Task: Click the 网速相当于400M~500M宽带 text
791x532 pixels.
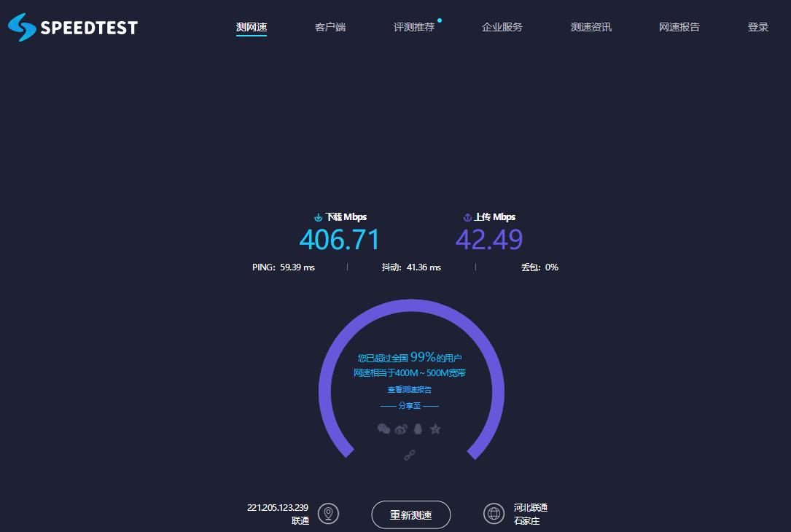Action: [409, 373]
